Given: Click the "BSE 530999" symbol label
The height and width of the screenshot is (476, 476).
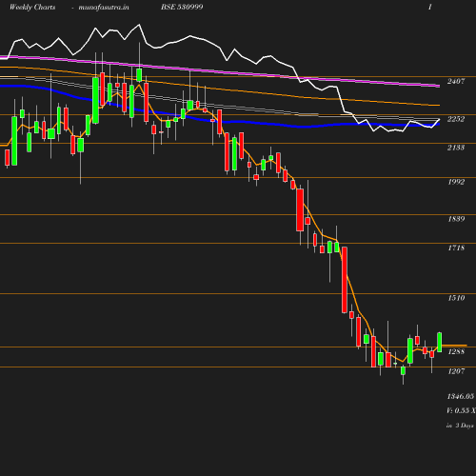Looking at the screenshot, I should pos(182,7).
